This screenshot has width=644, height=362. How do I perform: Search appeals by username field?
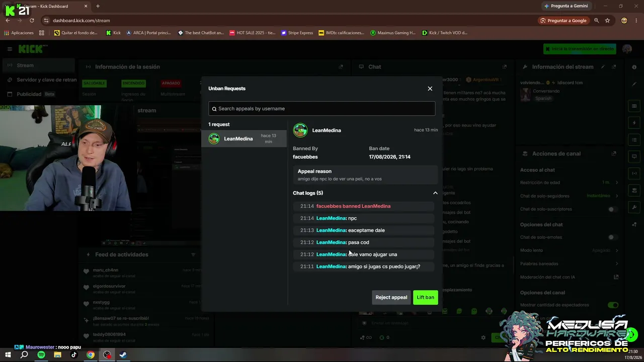tap(322, 109)
